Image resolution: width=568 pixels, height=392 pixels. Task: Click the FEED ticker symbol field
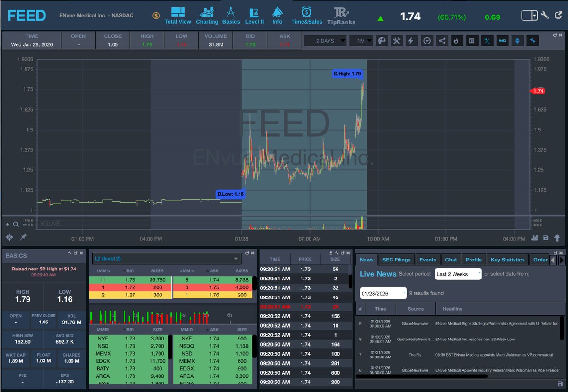pos(27,16)
